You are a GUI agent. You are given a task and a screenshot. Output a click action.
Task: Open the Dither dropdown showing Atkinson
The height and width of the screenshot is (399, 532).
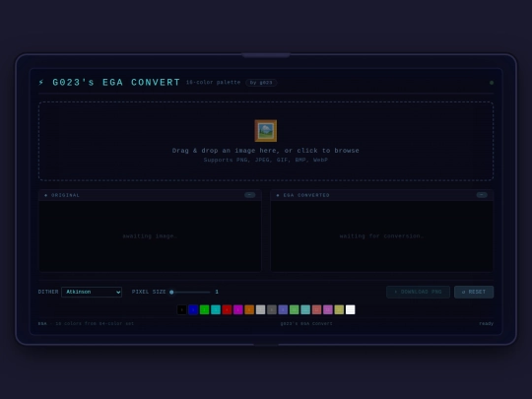(92, 292)
